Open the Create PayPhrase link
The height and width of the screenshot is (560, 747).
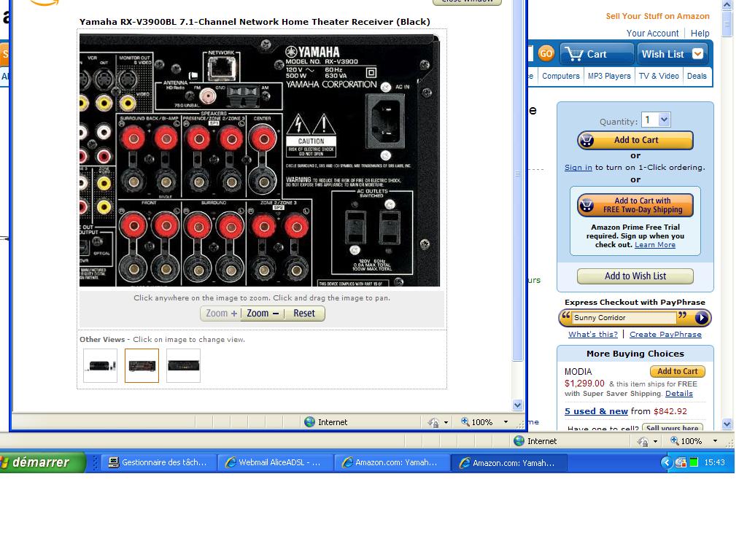coord(665,334)
